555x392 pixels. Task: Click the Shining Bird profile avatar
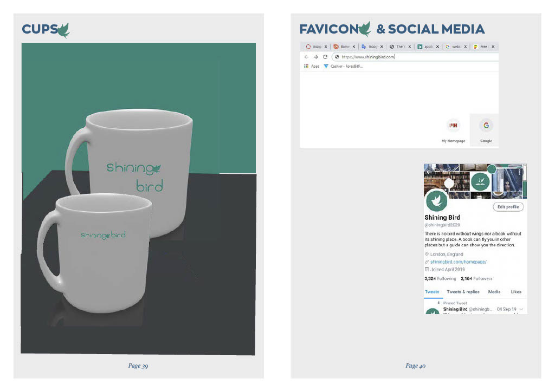[x=436, y=200]
